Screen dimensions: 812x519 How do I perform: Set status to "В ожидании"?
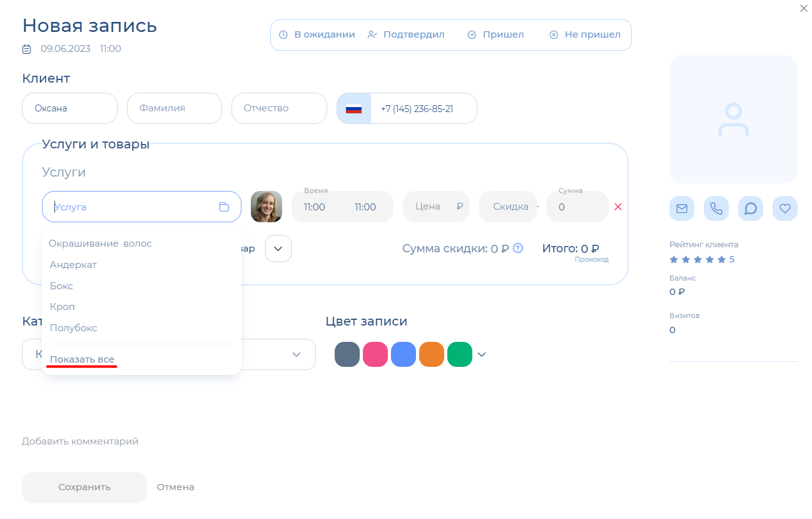pos(317,35)
